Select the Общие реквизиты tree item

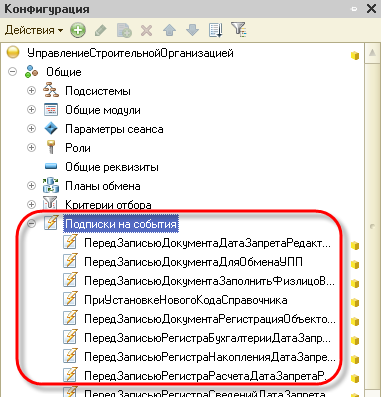coord(112,167)
